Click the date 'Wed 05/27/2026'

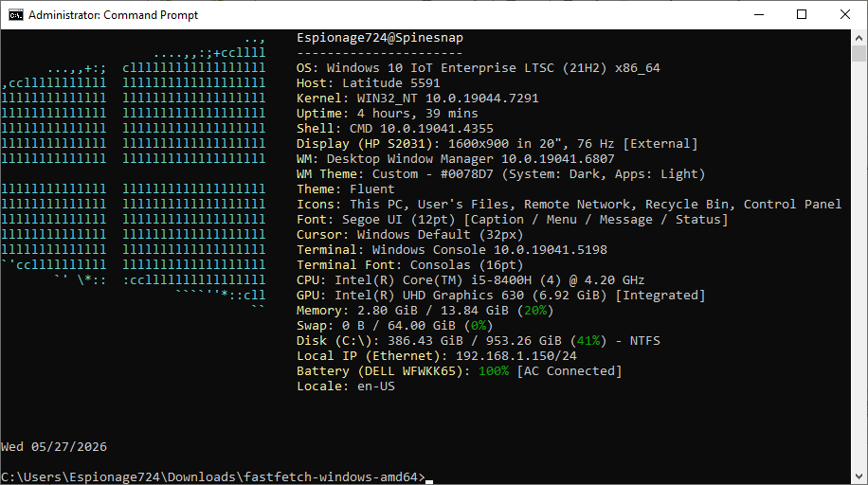point(54,447)
